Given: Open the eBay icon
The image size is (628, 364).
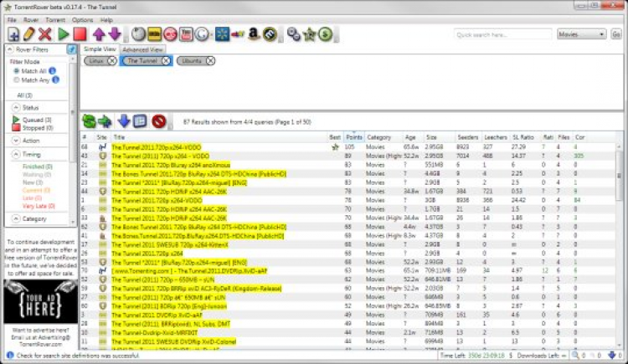Looking at the screenshot, I should [x=238, y=35].
